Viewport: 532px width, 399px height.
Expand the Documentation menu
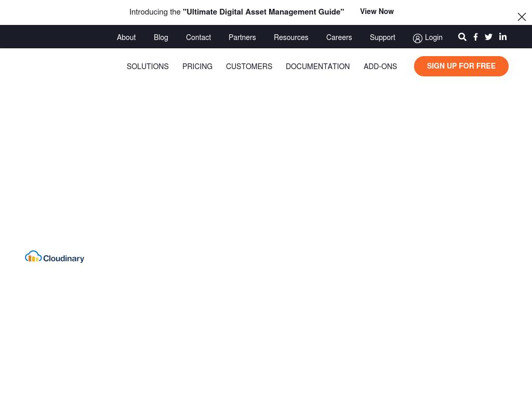pos(317,66)
